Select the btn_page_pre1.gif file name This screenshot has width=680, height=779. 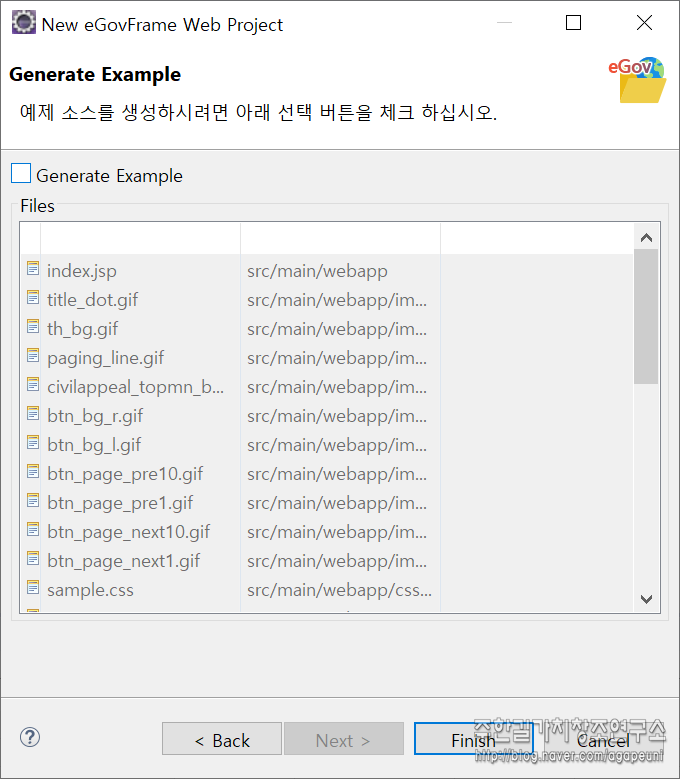[x=120, y=503]
